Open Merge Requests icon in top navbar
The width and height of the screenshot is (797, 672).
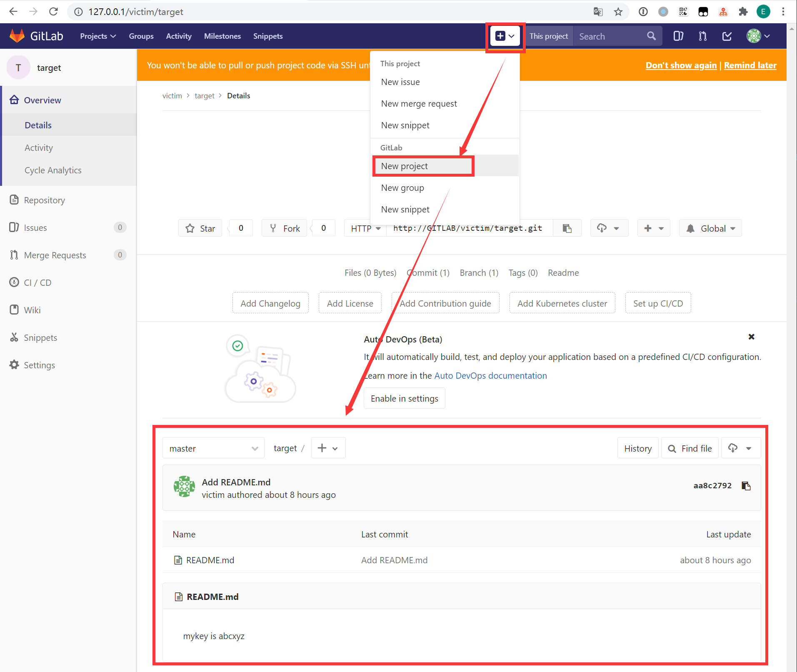[x=702, y=36]
